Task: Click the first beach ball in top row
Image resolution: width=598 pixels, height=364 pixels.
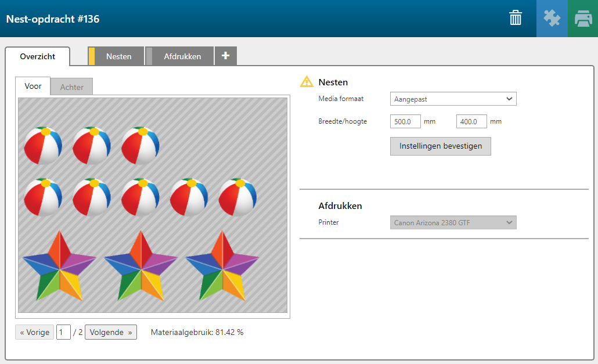Action: click(x=43, y=146)
